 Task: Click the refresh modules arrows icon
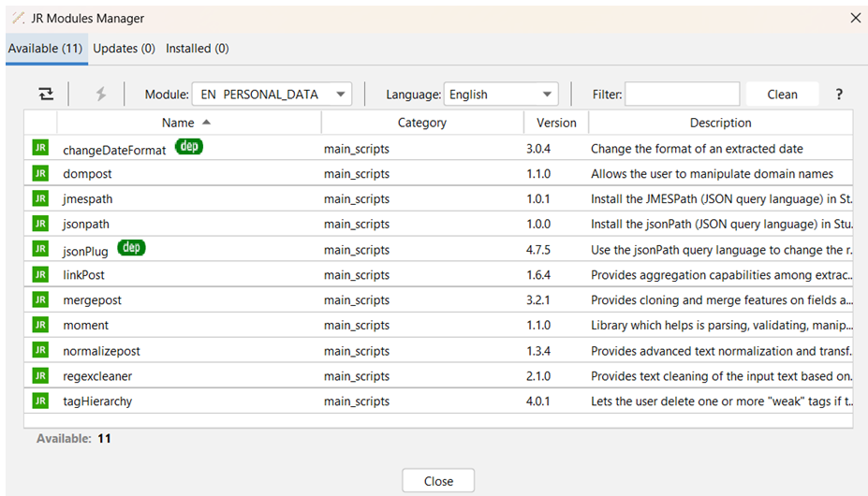[46, 94]
